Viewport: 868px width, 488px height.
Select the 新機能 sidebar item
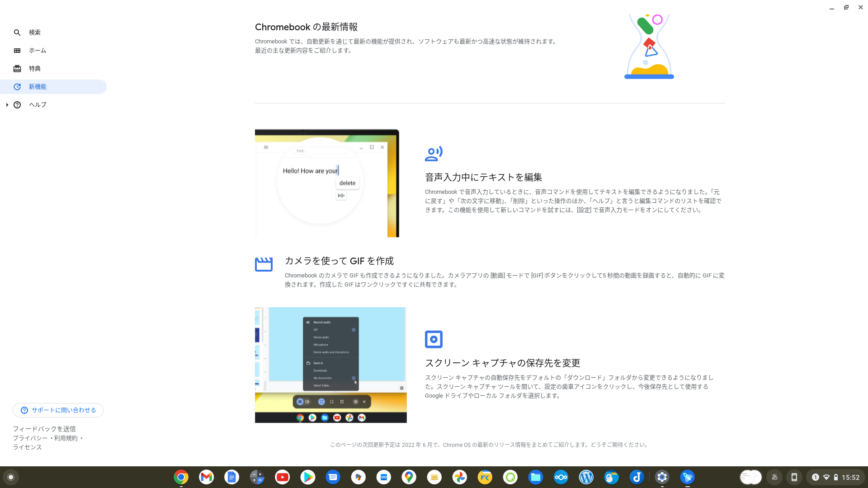coord(53,87)
